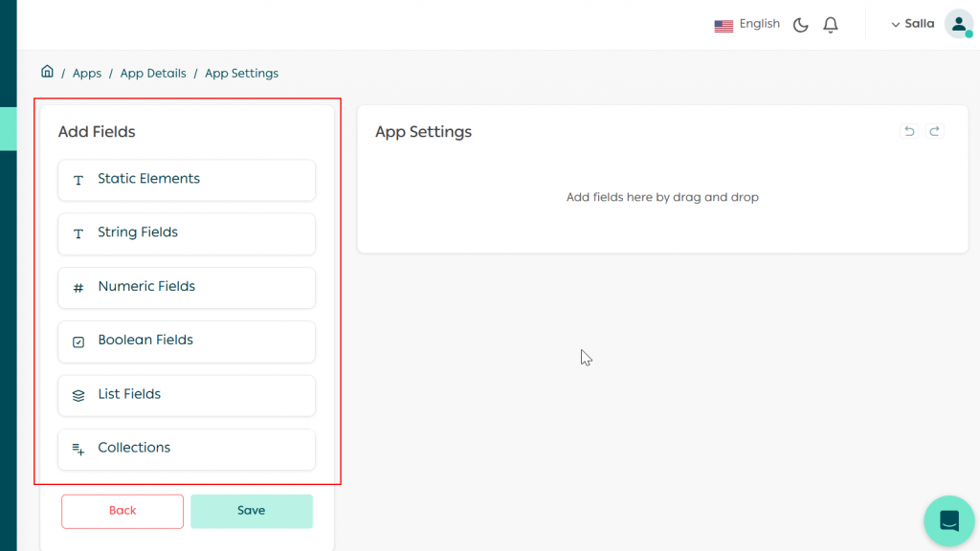
Task: Open the home page via breadcrumb icon
Action: [x=47, y=71]
